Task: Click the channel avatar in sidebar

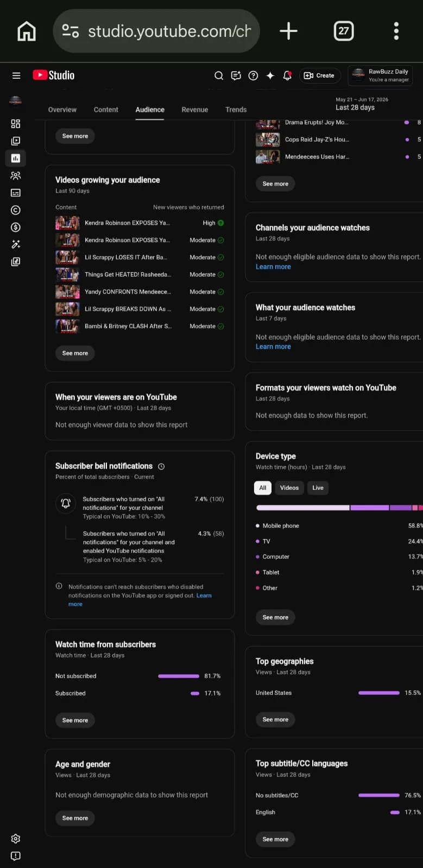Action: pos(15,101)
